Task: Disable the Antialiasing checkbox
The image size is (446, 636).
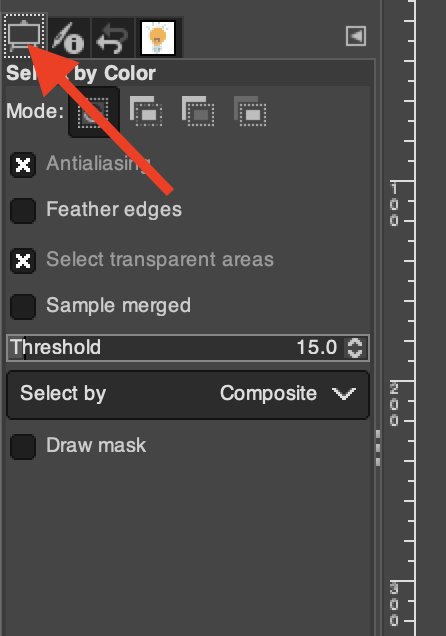Action: [23, 165]
